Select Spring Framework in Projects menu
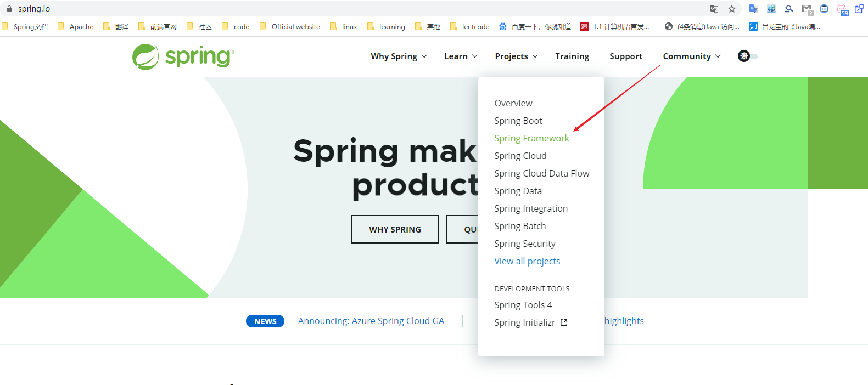This screenshot has width=868, height=385. pos(531,138)
